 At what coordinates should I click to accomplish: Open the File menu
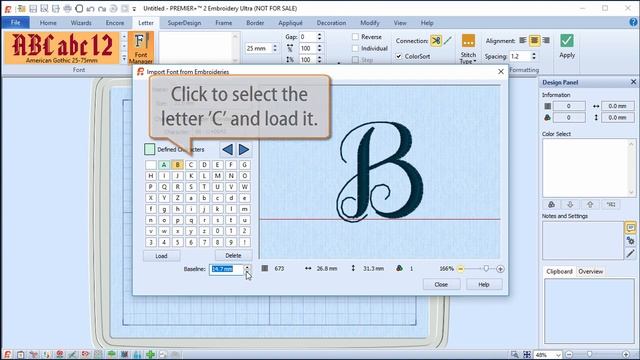(15, 22)
